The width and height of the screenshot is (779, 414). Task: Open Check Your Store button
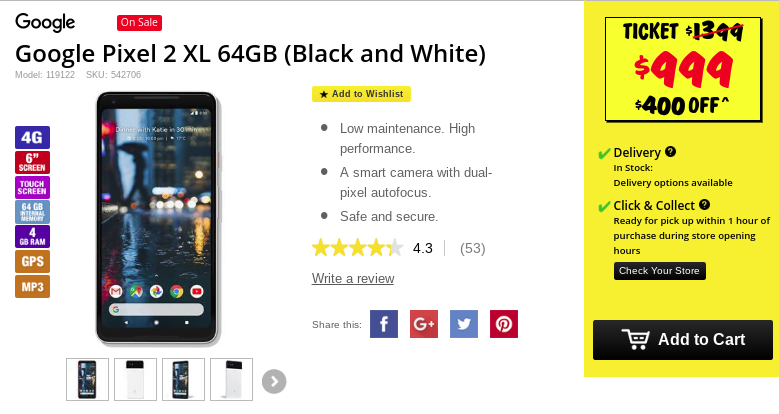click(659, 271)
